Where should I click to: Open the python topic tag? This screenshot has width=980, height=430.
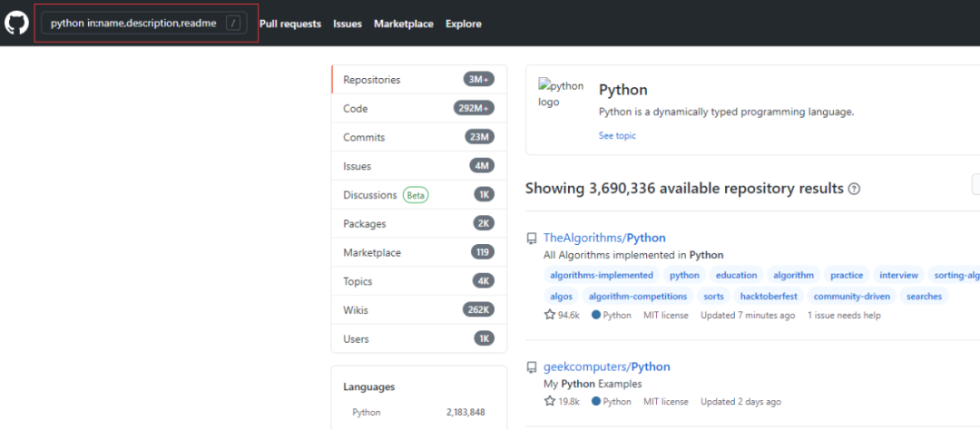coord(684,275)
